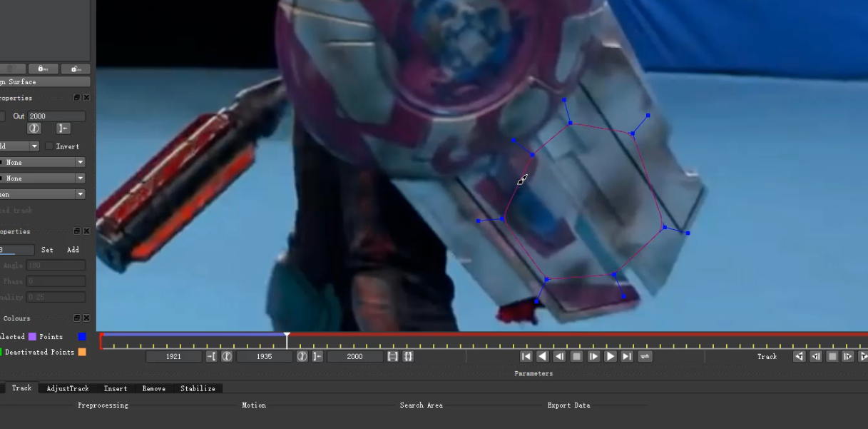868x429 pixels.
Task: Step forward one frame
Action: point(594,356)
